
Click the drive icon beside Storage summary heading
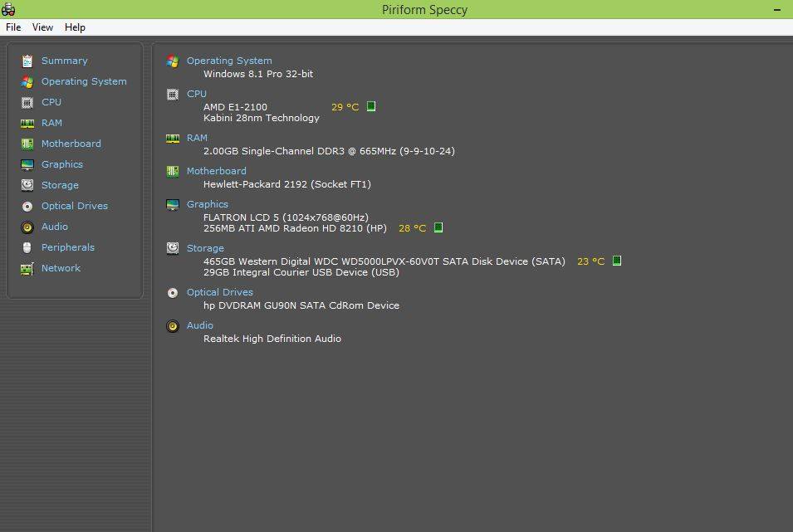[173, 248]
